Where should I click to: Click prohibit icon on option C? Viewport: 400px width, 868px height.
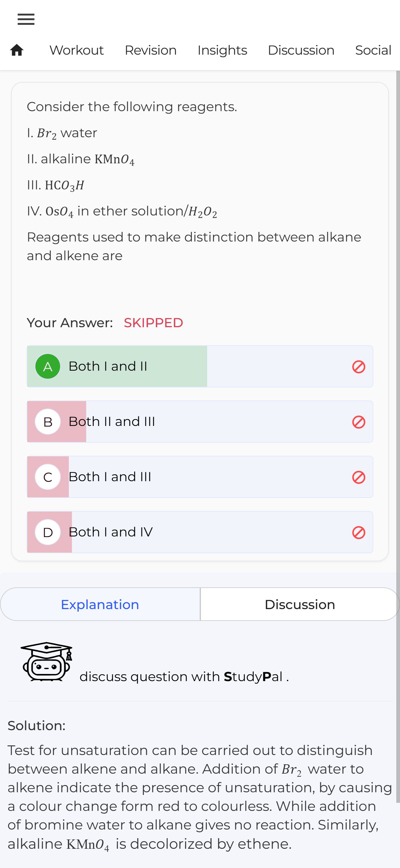(x=358, y=477)
